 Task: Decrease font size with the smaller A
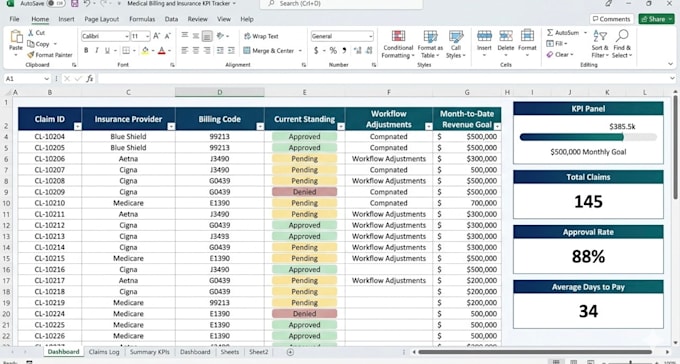click(x=167, y=36)
